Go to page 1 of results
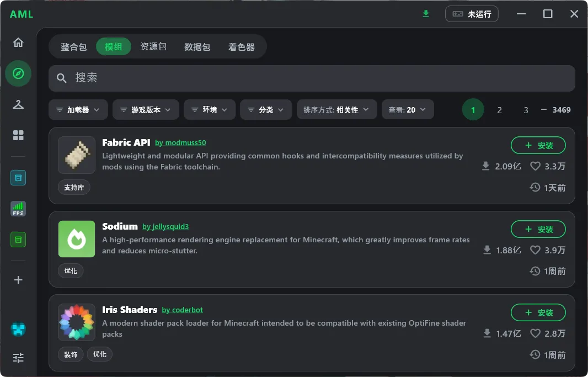 [473, 109]
